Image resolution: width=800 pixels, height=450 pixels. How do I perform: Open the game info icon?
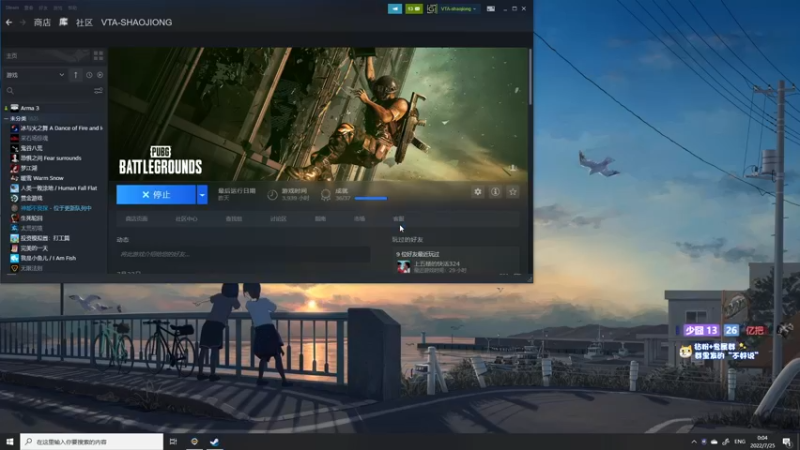495,192
